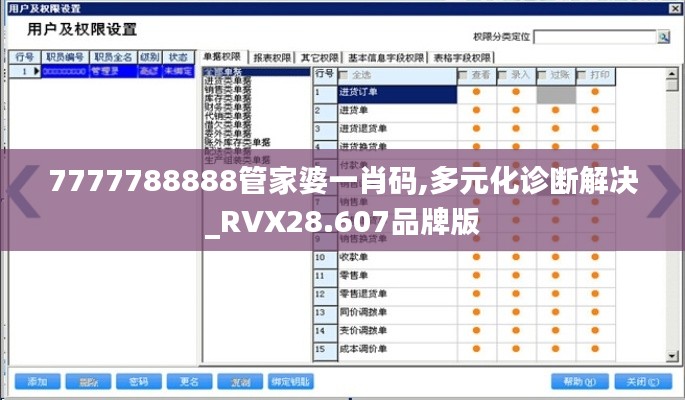Open the 密码 password button

pos(139,382)
